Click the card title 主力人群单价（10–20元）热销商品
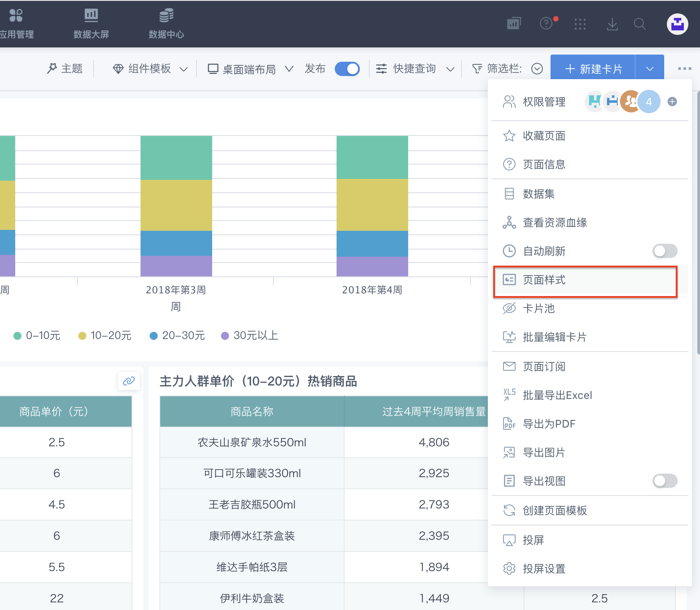Viewport: 700px width, 610px height. coord(258,381)
